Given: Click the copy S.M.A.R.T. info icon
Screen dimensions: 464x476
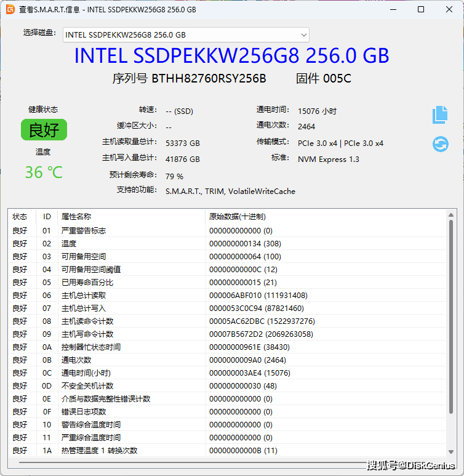Looking at the screenshot, I should click(x=439, y=115).
